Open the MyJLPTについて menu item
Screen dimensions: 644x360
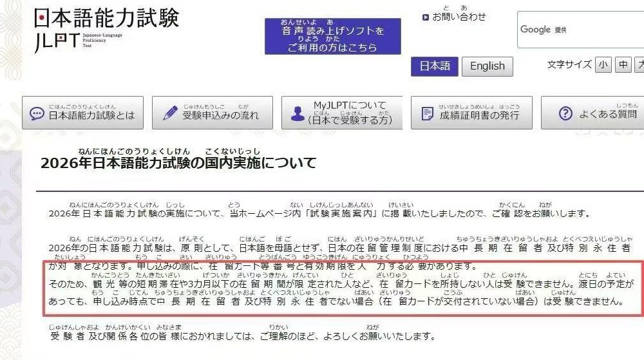click(x=342, y=113)
